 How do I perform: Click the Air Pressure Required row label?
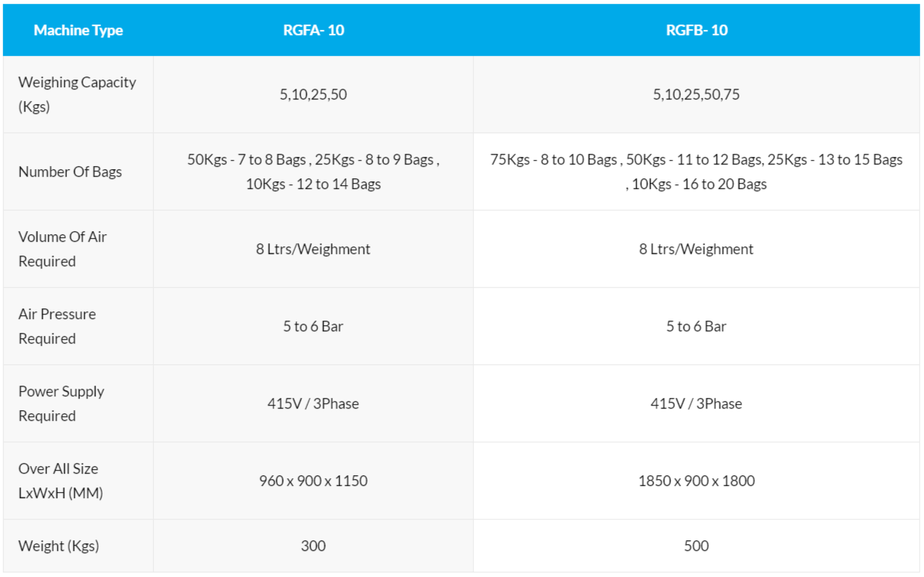[57, 326]
